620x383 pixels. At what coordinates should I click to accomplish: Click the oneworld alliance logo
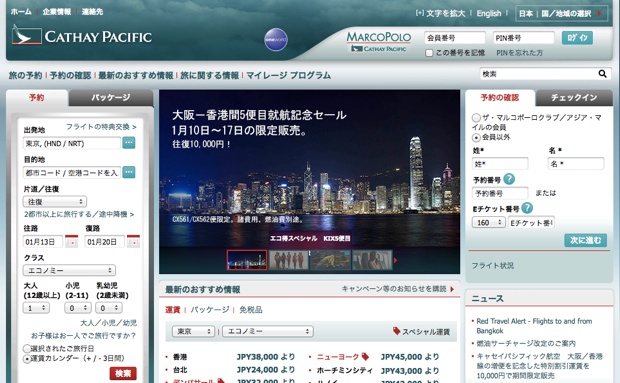pos(276,40)
